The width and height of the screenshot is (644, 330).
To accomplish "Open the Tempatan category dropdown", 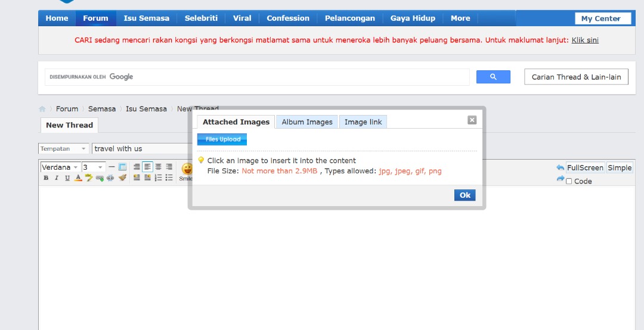I will [x=64, y=148].
